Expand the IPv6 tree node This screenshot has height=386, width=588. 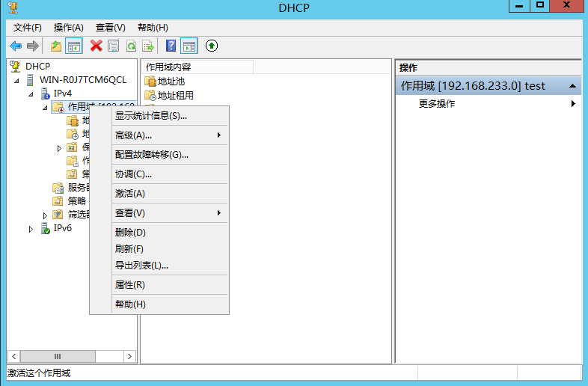pyautogui.click(x=31, y=228)
